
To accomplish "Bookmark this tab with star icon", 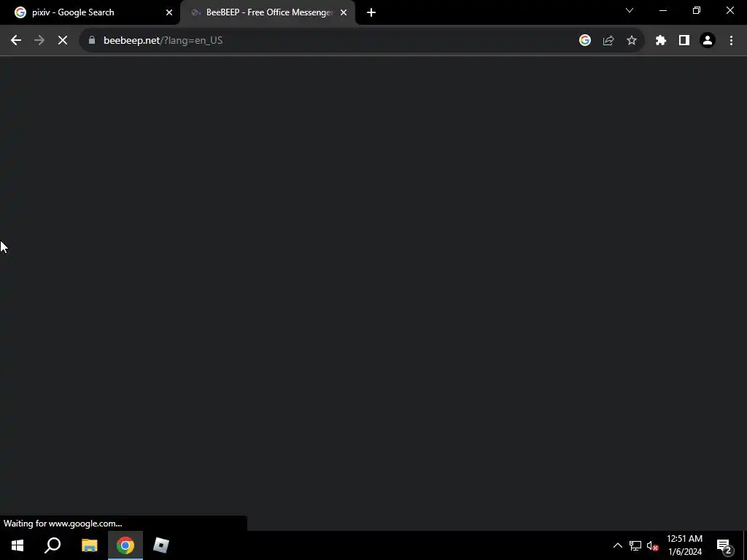I will (x=632, y=41).
